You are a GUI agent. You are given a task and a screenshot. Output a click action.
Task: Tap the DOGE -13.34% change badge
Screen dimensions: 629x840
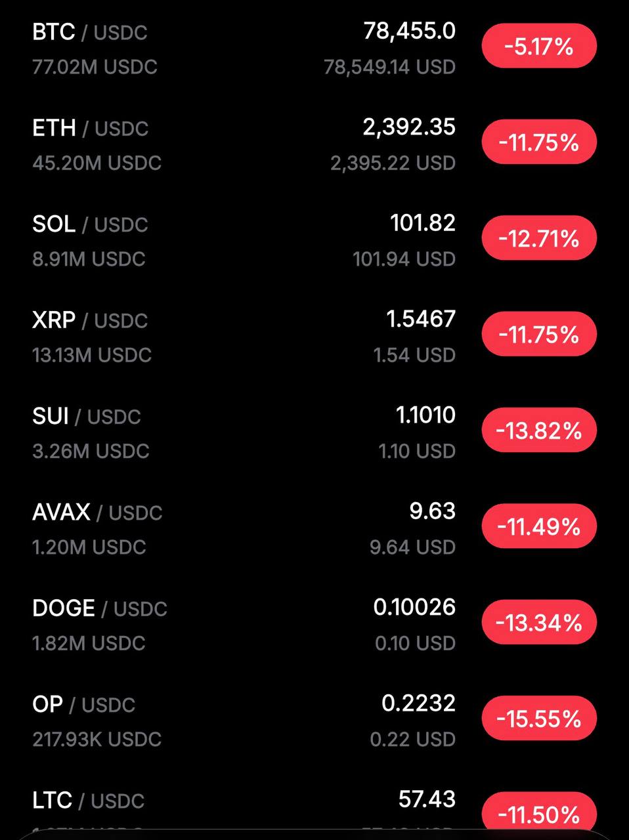tap(539, 622)
